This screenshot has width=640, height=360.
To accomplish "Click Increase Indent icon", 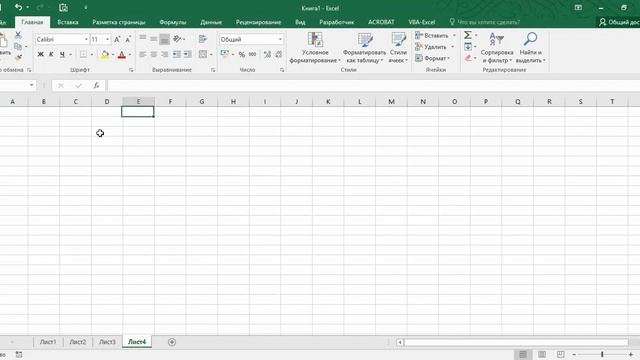I will tap(187, 54).
